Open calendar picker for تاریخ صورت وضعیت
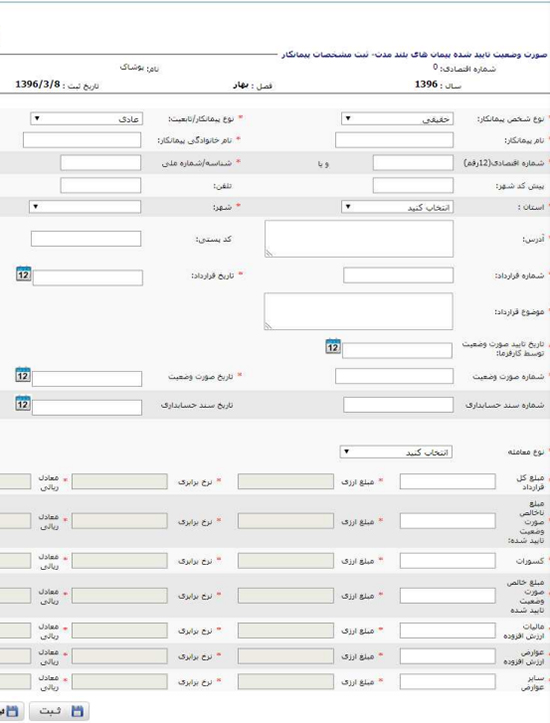 (23, 375)
